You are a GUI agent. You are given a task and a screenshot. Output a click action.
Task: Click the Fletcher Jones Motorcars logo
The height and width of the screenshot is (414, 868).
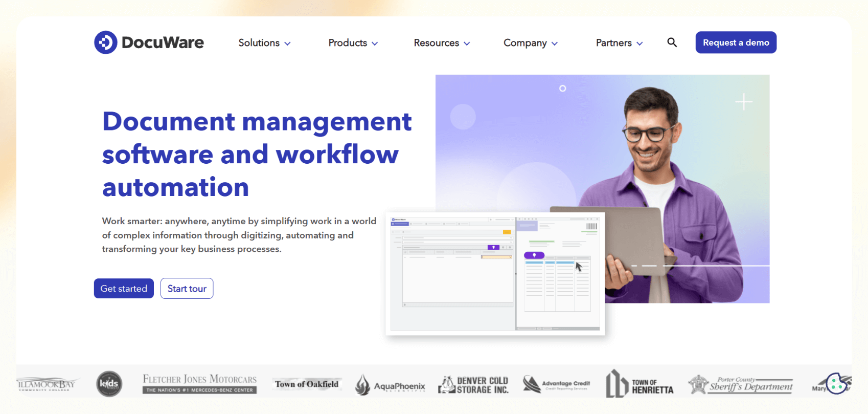199,384
